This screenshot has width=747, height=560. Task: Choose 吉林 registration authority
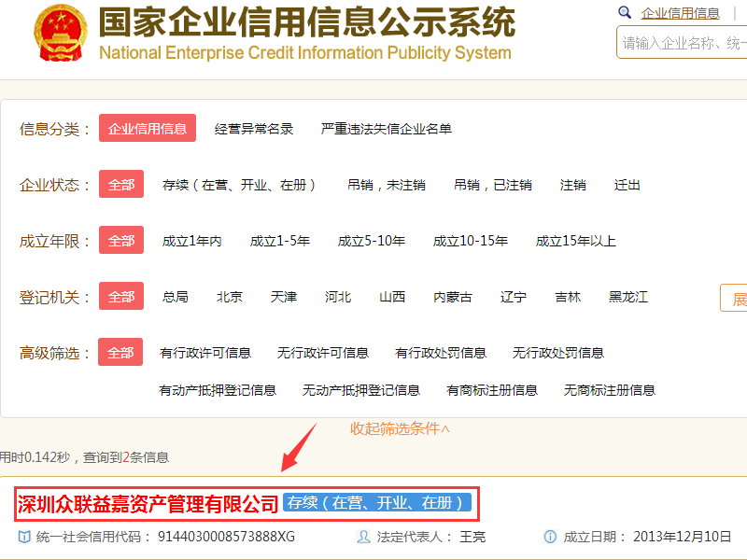pos(568,297)
